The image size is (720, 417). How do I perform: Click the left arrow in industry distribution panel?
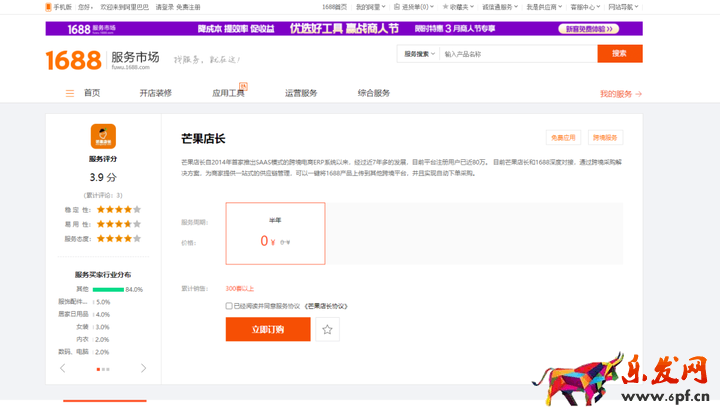[63, 368]
